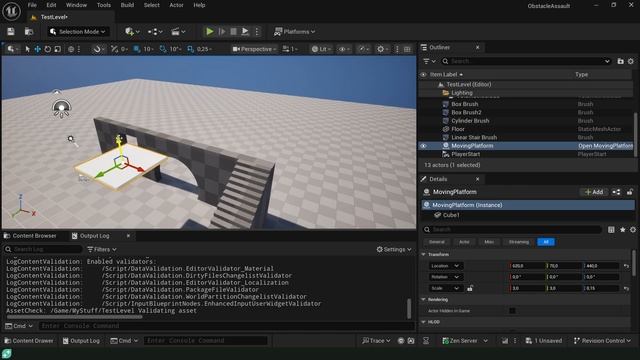640x360 pixels.
Task: Select the Cube1 component
Action: [451, 215]
